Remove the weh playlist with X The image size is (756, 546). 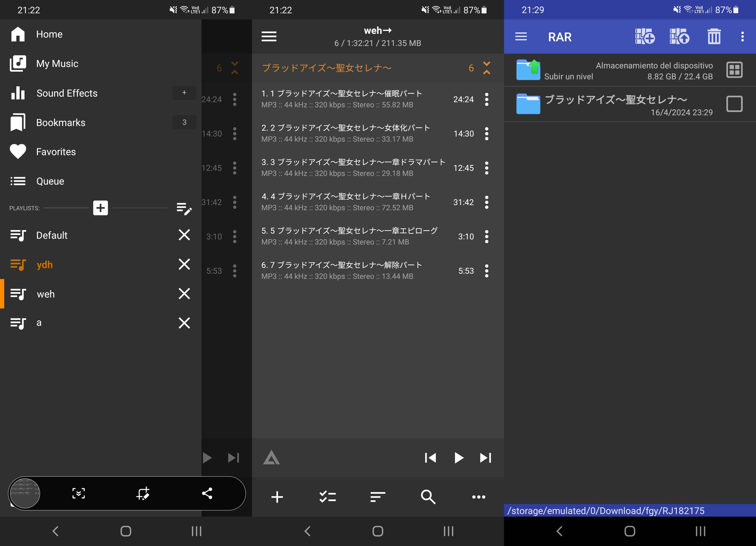pos(184,294)
